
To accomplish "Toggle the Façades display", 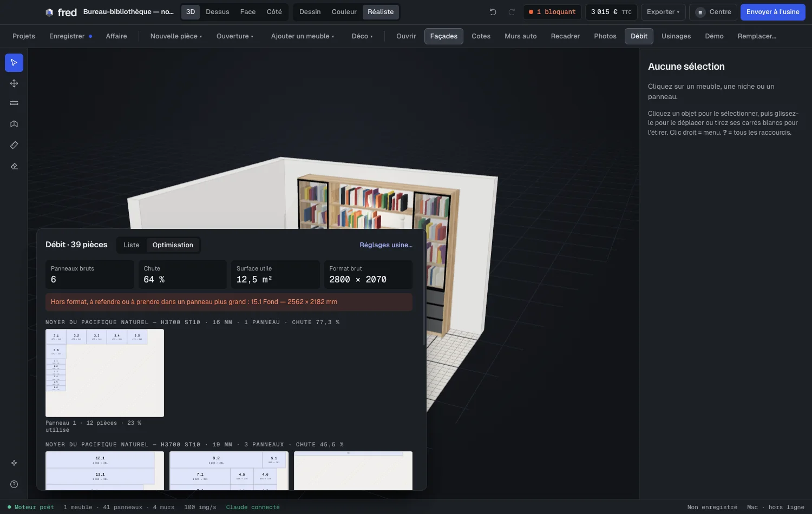I will 444,36.
